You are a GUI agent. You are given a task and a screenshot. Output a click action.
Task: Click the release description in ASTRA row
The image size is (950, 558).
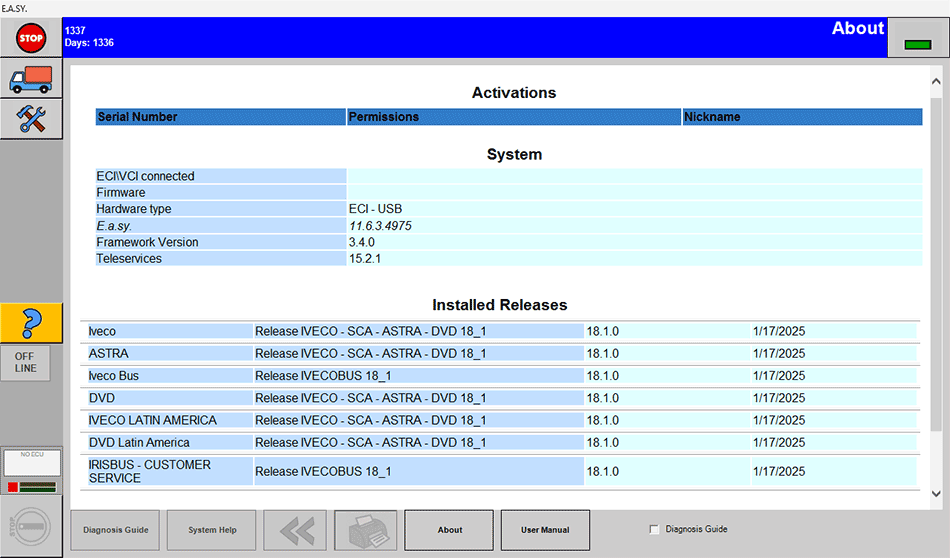click(370, 354)
